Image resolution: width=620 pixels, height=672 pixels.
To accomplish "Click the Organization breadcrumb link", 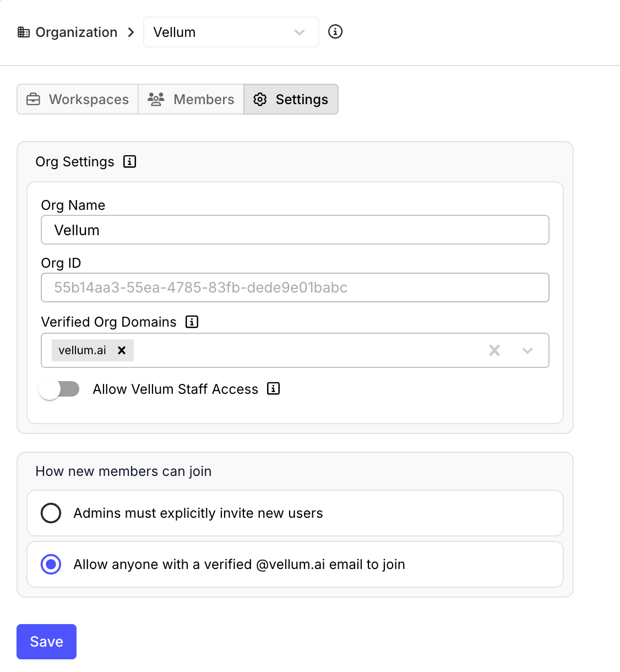I will click(76, 32).
